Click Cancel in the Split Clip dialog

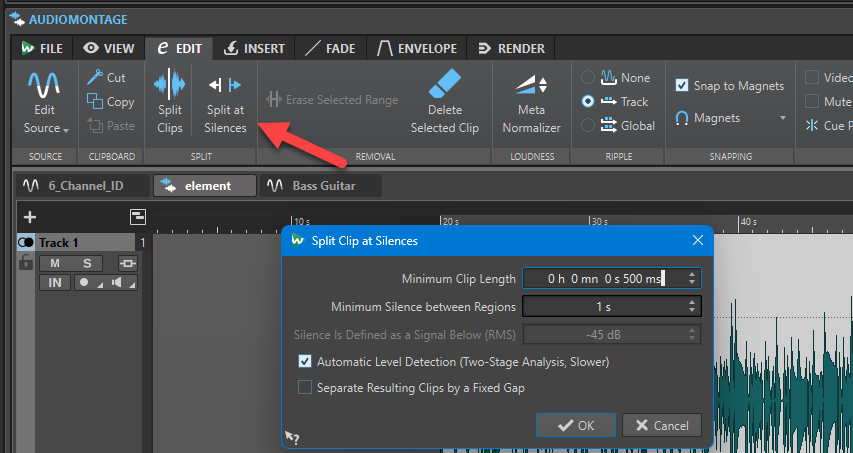(x=662, y=425)
